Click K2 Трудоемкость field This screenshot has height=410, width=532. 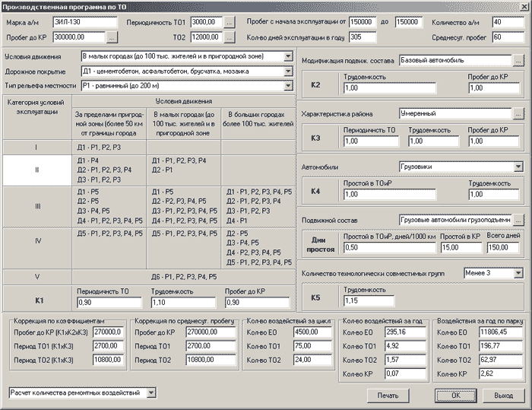tap(390, 88)
